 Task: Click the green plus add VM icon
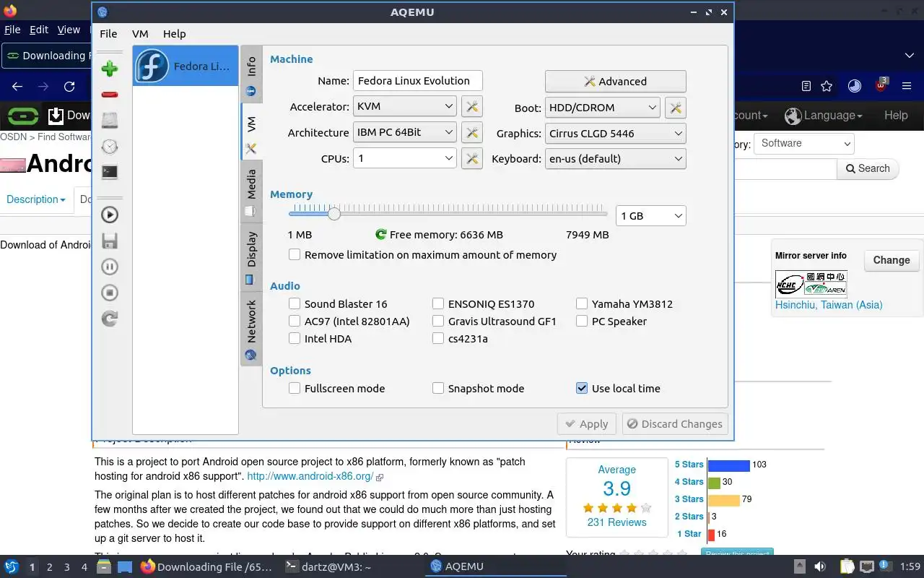click(x=110, y=69)
